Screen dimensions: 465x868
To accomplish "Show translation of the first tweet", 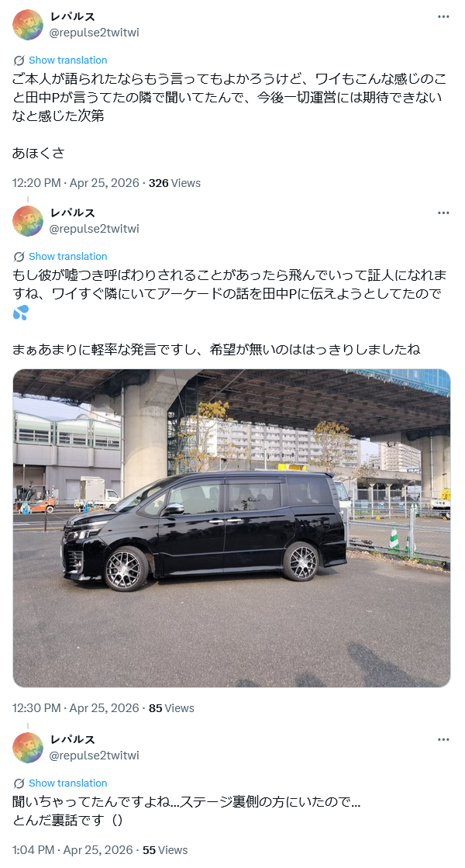I will click(68, 61).
